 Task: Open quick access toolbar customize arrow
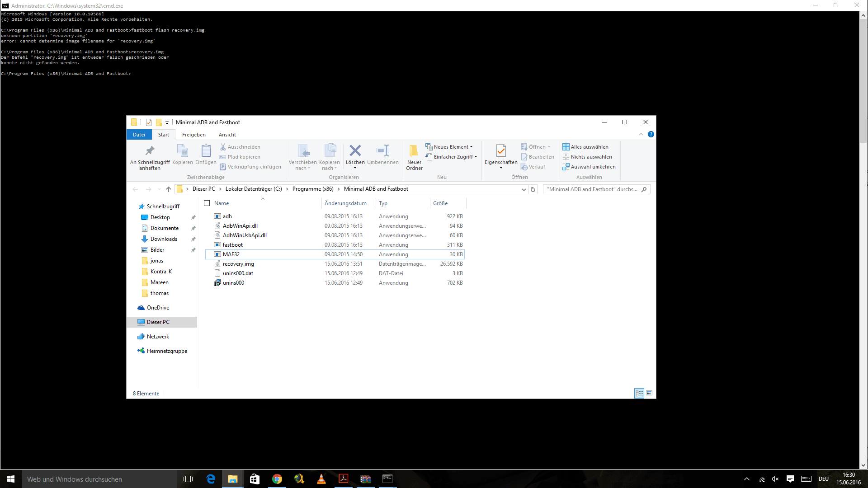(x=167, y=122)
